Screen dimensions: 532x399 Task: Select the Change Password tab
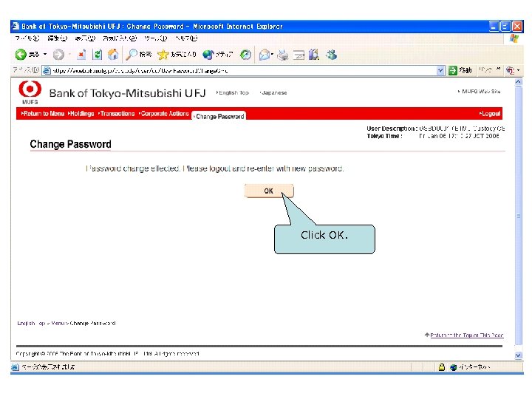(219, 116)
